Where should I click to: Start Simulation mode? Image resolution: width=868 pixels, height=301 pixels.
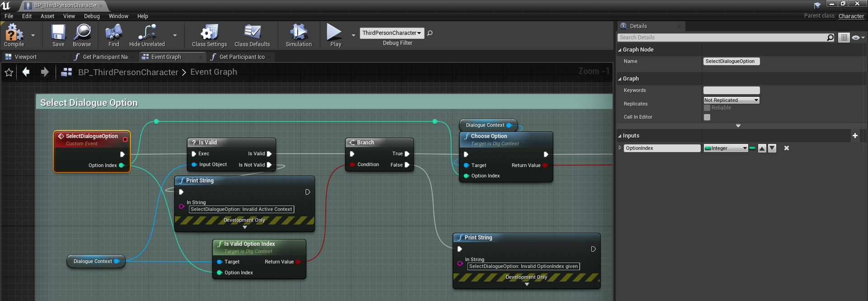pos(298,35)
